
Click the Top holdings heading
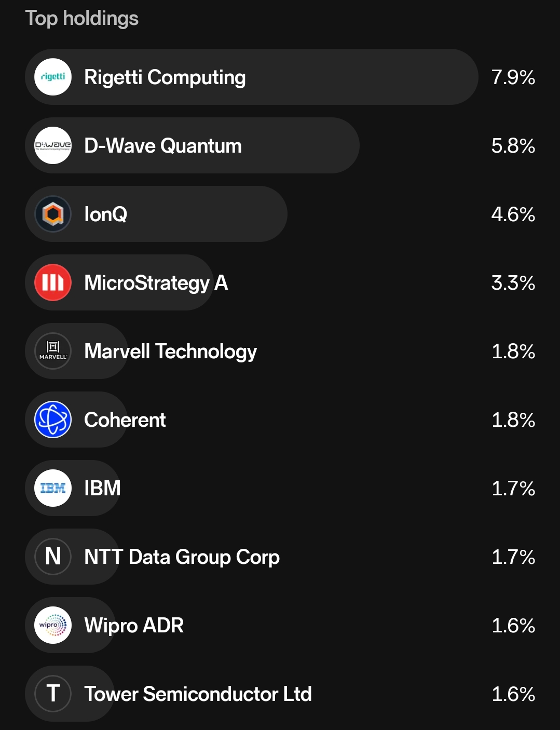pyautogui.click(x=82, y=18)
